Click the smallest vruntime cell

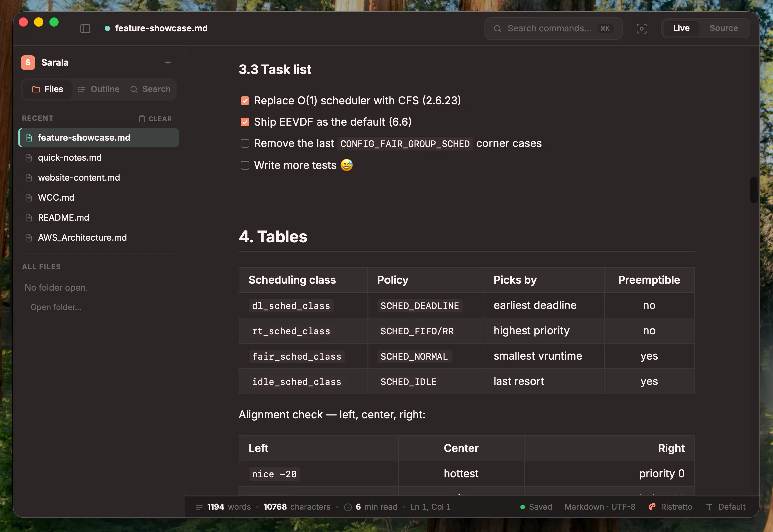click(544, 356)
